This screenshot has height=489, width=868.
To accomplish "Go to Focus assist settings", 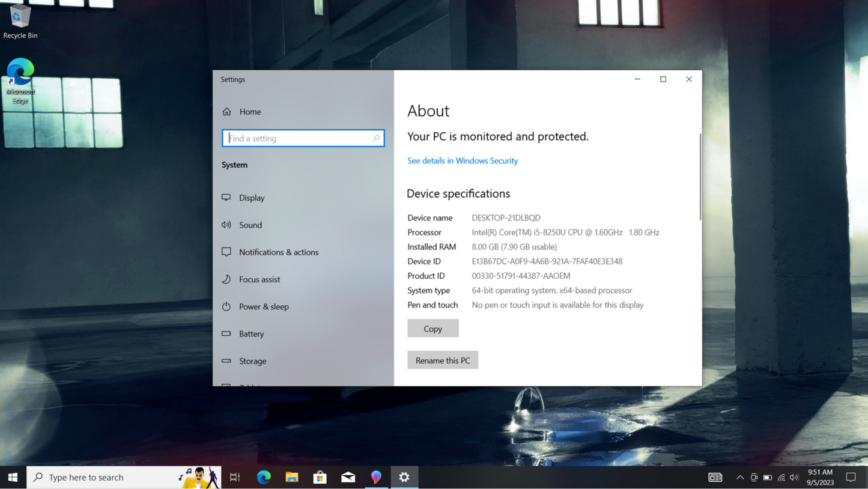I will click(259, 279).
